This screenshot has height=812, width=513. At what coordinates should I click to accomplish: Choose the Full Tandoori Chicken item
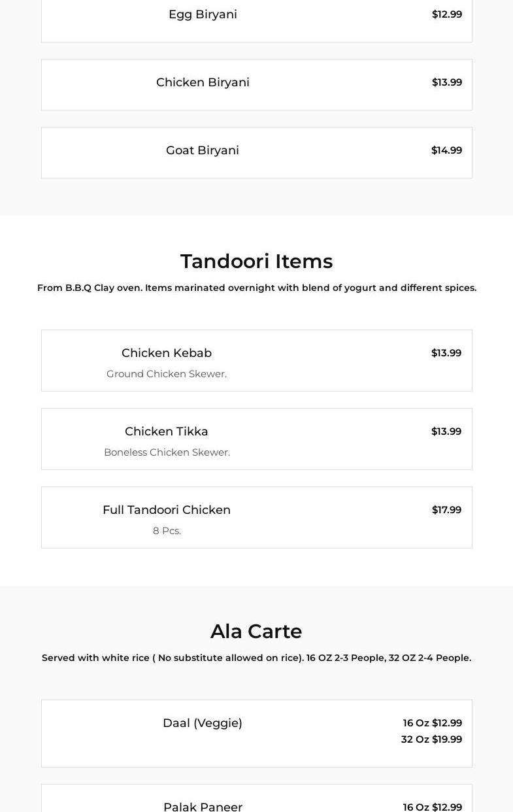click(167, 510)
